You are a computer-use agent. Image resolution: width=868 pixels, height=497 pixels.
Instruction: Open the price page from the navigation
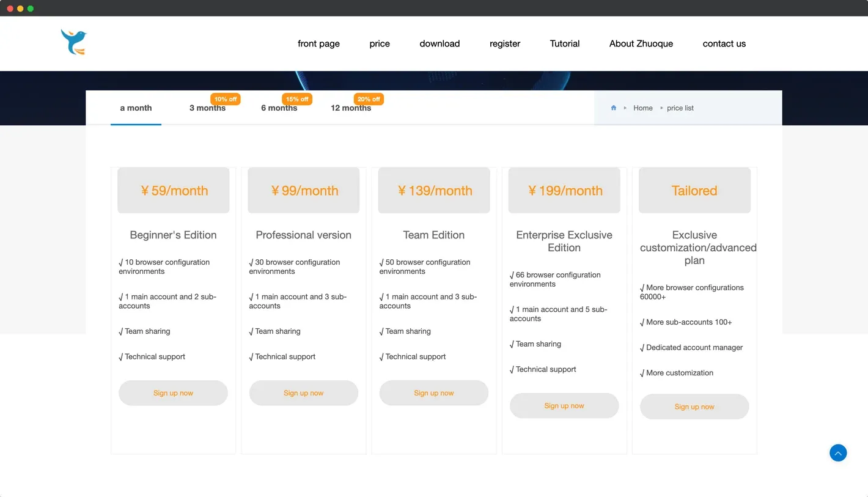tap(379, 43)
